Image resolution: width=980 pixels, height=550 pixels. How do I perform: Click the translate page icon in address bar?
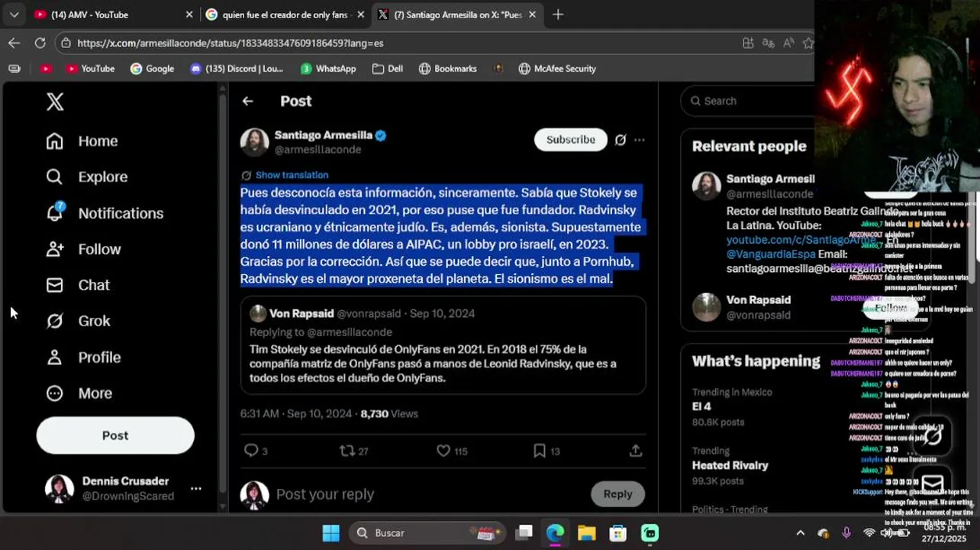tap(769, 43)
